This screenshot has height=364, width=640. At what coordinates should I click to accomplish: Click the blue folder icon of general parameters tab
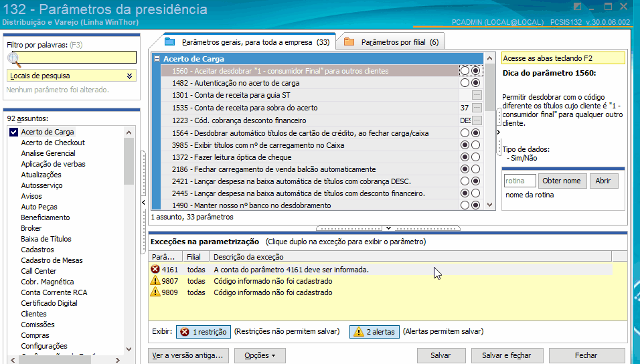point(169,41)
